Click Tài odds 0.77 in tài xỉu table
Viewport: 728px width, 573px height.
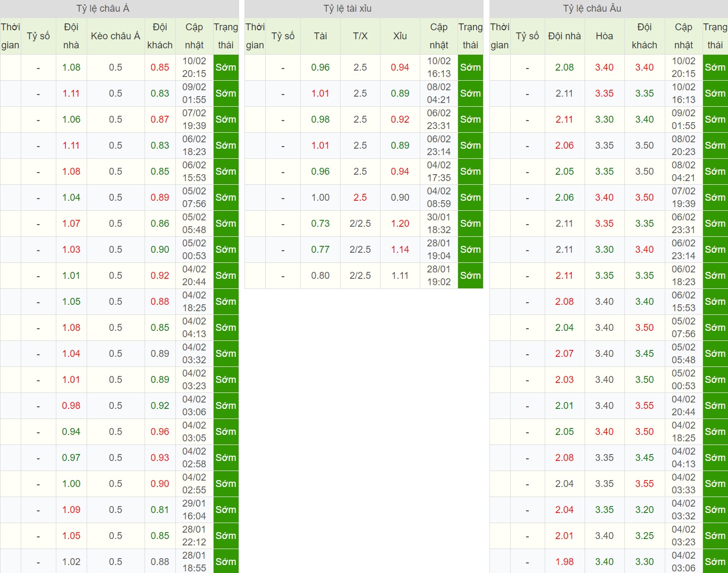click(x=320, y=250)
